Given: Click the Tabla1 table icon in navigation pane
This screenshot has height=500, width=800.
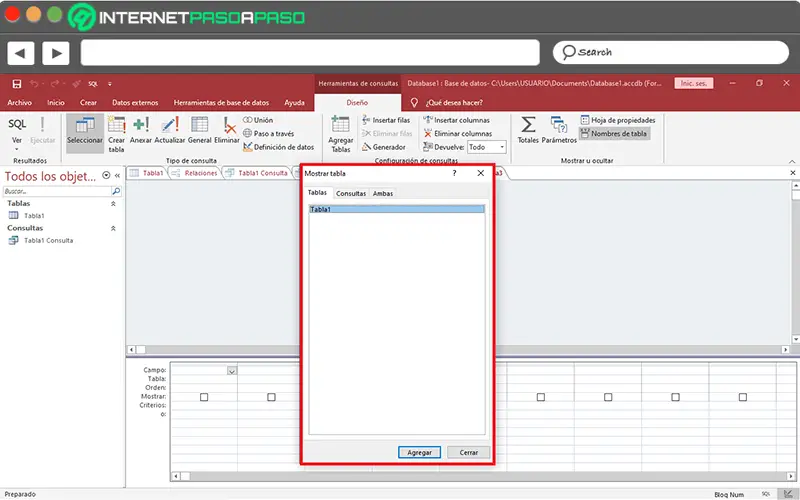Looking at the screenshot, I should 14,215.
